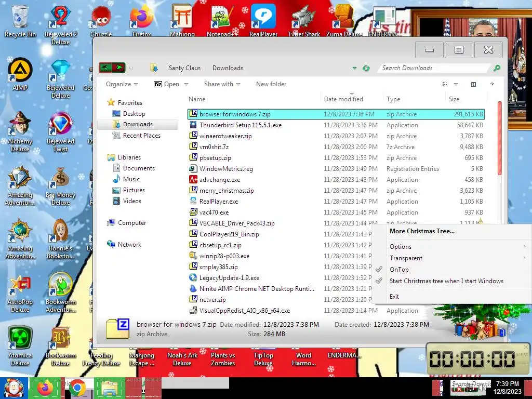Sort by Date modified column header
The height and width of the screenshot is (399, 532).
[x=352, y=99]
